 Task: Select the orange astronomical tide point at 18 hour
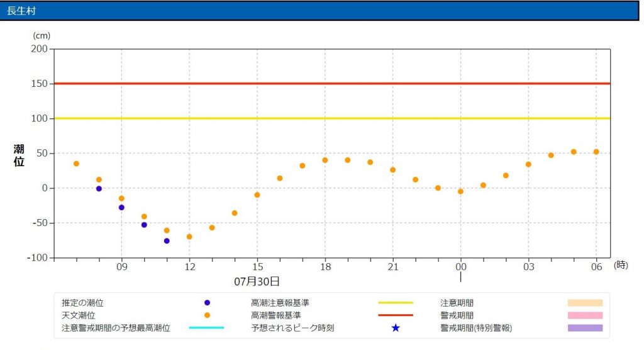(x=325, y=161)
